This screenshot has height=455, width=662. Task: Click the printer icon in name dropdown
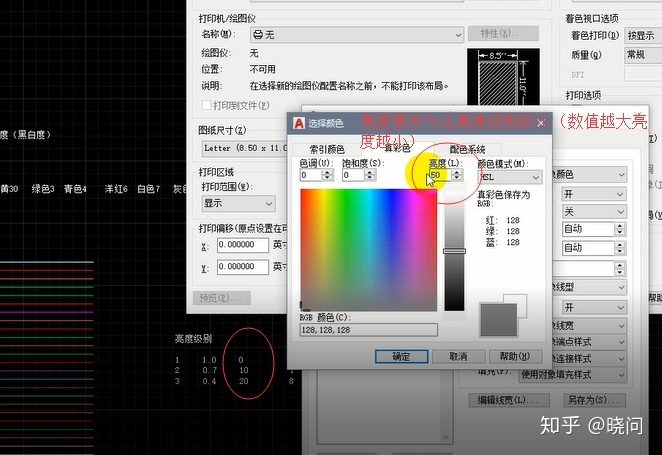click(258, 35)
